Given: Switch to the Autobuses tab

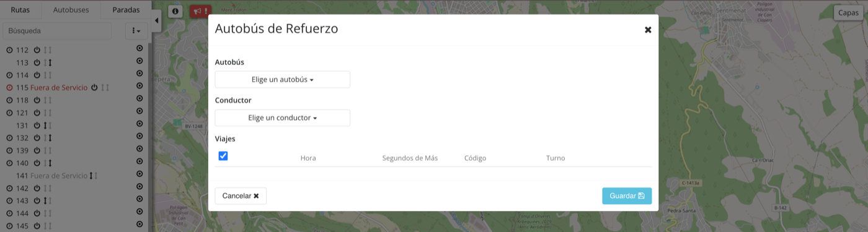Looking at the screenshot, I should pos(71,10).
